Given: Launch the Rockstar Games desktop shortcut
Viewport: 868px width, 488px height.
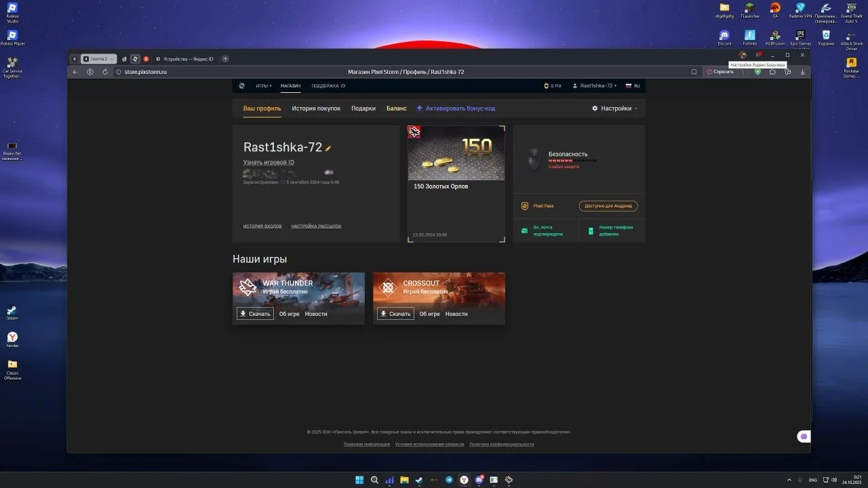Looking at the screenshot, I should [851, 68].
